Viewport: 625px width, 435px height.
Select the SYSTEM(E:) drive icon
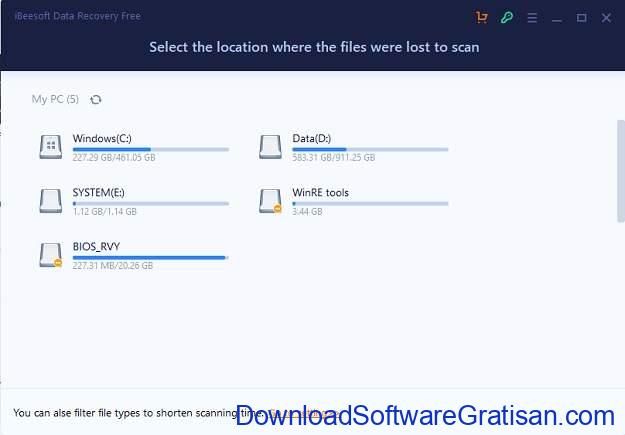[x=51, y=201]
